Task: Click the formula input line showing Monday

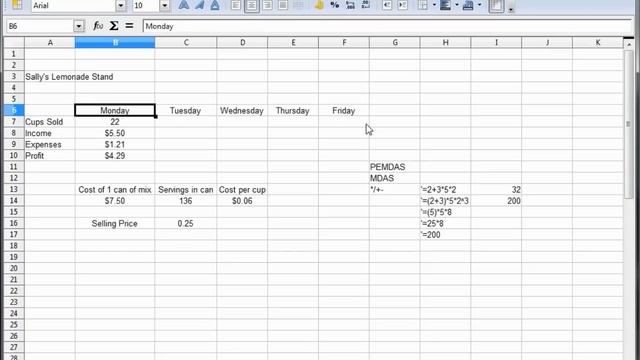Action: [x=387, y=26]
